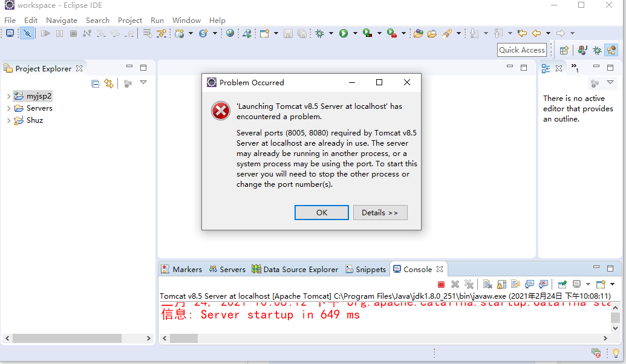626x364 pixels.
Task: Open dropdown next to New wizard icon
Action: click(276, 33)
